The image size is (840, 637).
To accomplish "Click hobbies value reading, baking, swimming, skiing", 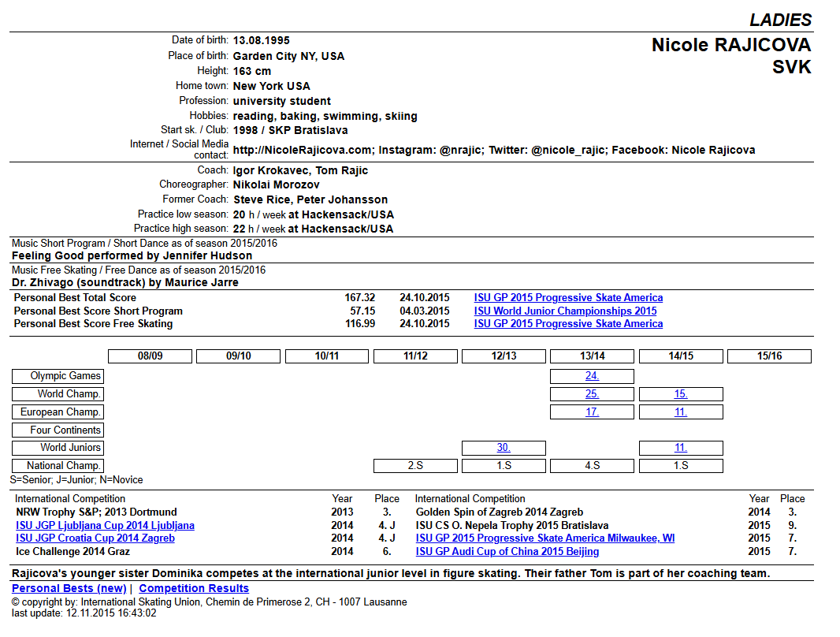I will [325, 116].
